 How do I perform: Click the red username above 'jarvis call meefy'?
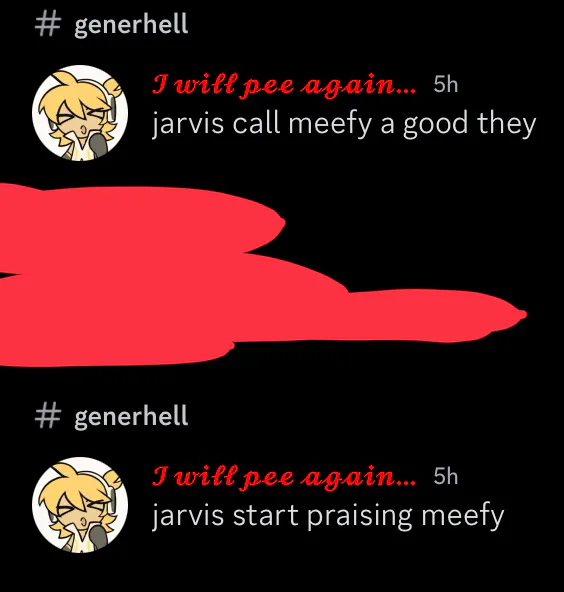tap(284, 86)
